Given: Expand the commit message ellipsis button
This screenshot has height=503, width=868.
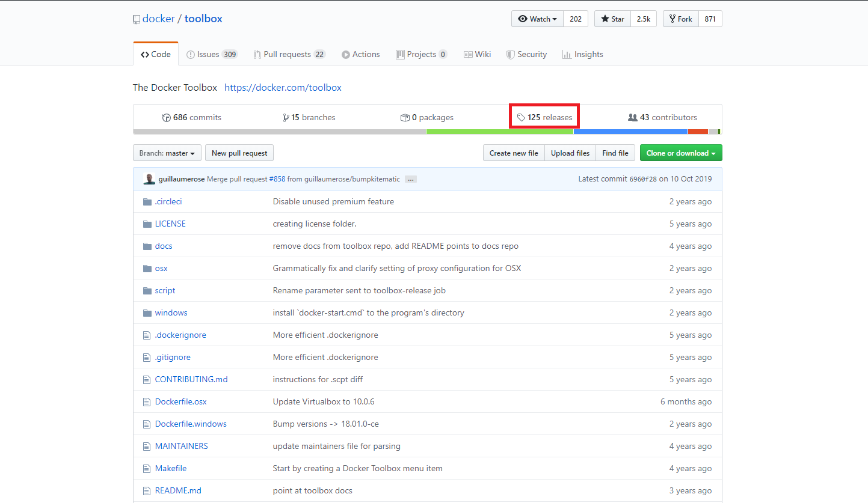Looking at the screenshot, I should coord(411,179).
